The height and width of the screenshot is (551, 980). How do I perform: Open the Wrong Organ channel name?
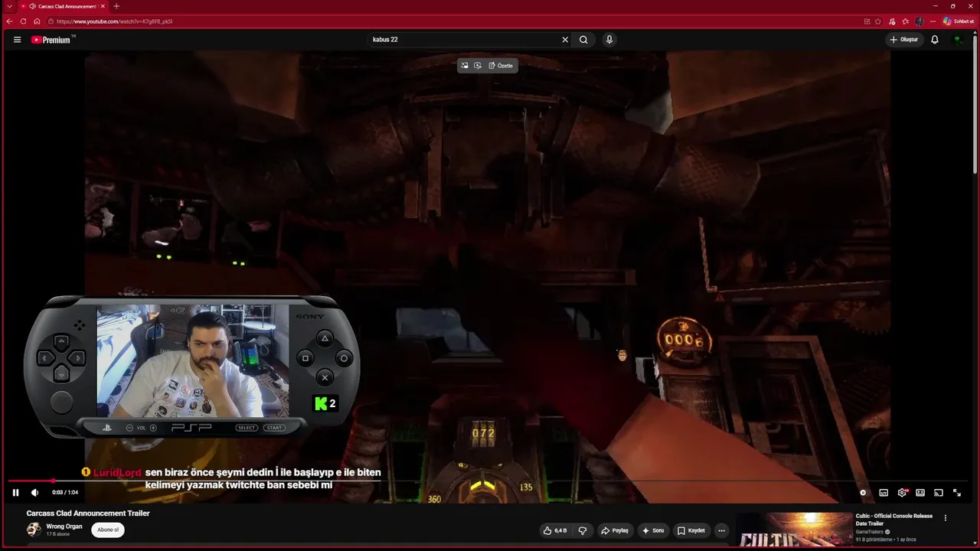point(64,527)
